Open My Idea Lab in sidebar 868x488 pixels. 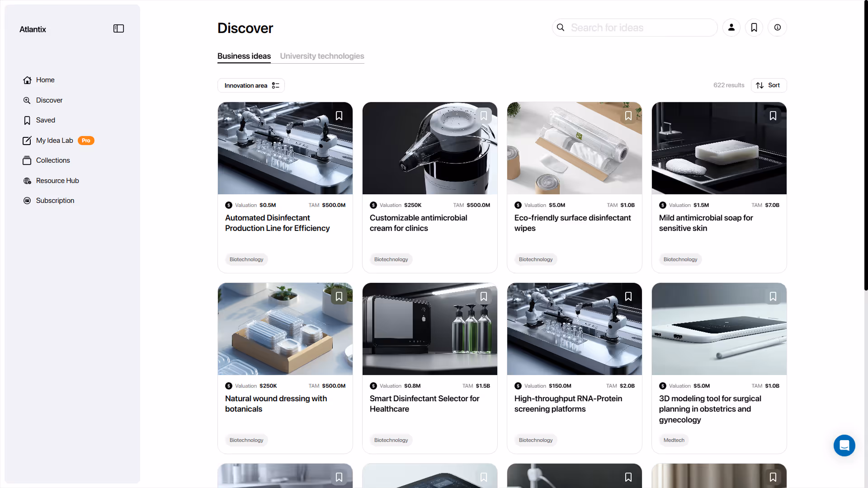(54, 141)
